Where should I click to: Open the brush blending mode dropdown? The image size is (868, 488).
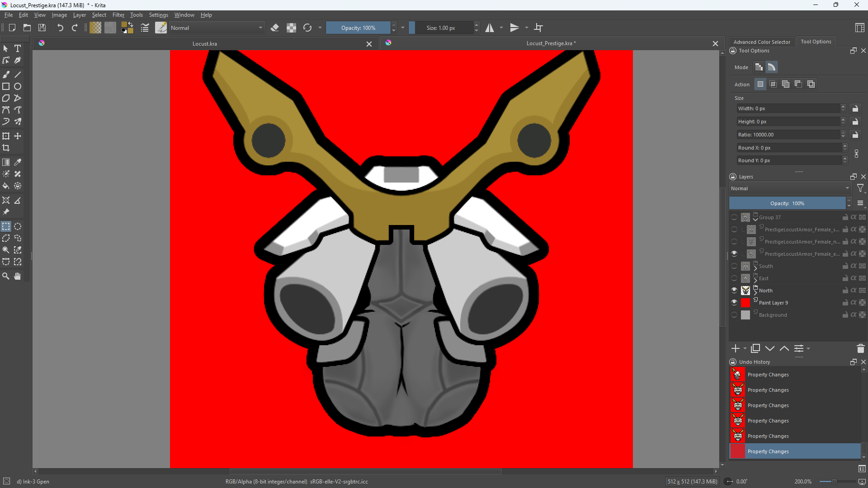(x=217, y=28)
